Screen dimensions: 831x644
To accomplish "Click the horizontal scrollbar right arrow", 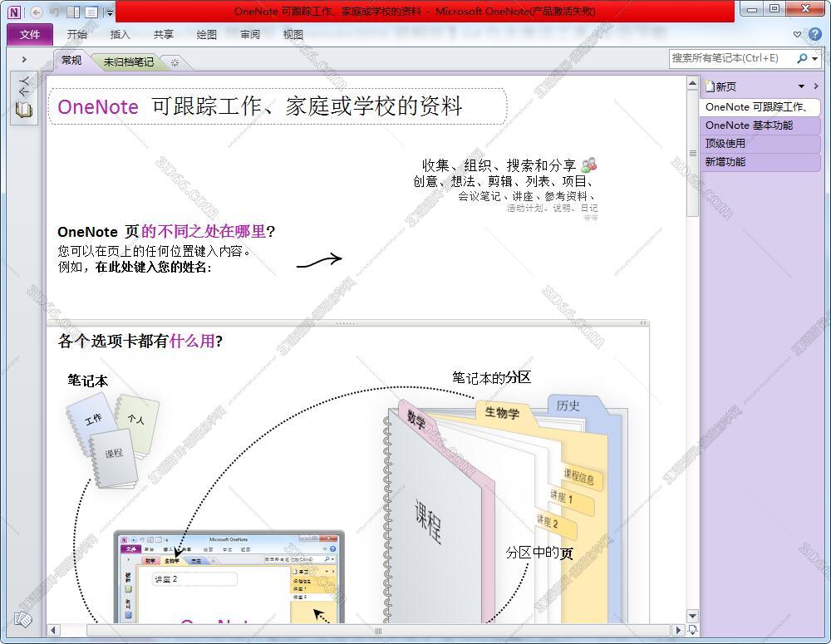I will click(x=678, y=630).
